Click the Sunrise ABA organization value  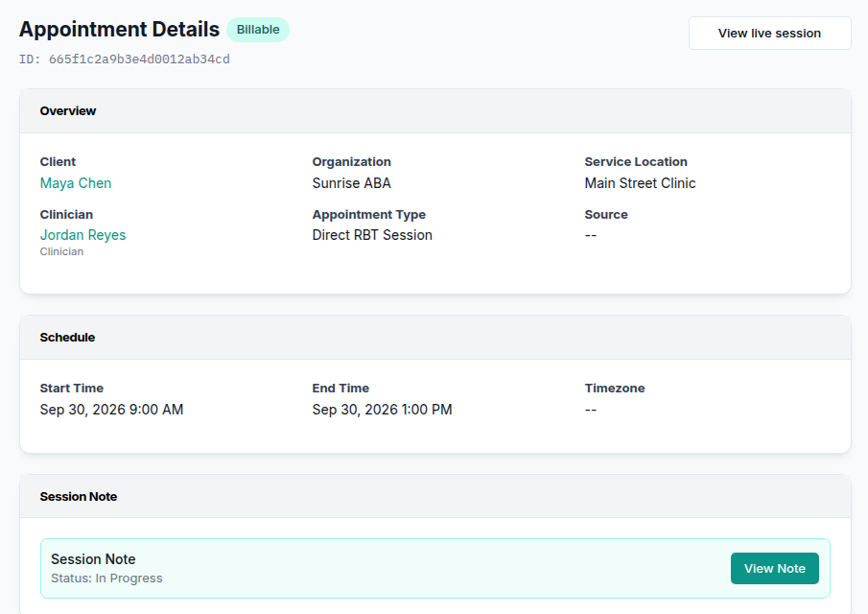[x=352, y=183]
